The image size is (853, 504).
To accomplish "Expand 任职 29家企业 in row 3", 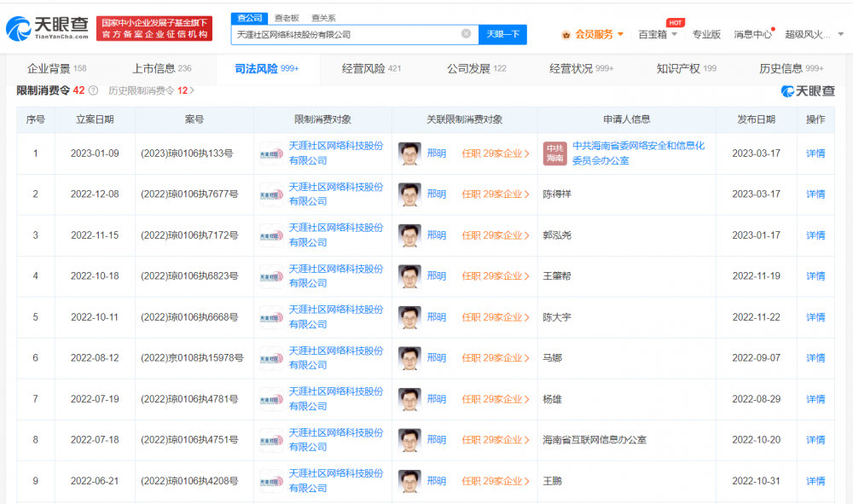I will pyautogui.click(x=496, y=235).
